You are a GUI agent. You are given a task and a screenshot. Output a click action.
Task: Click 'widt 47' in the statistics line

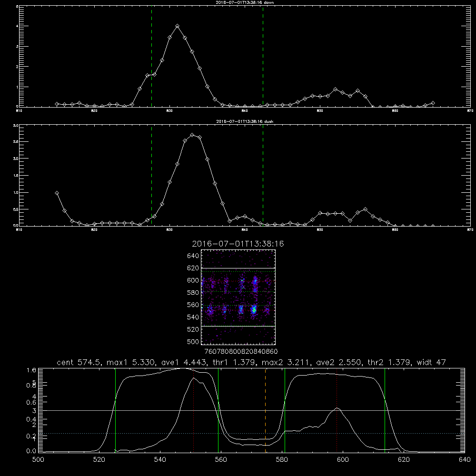[431, 362]
